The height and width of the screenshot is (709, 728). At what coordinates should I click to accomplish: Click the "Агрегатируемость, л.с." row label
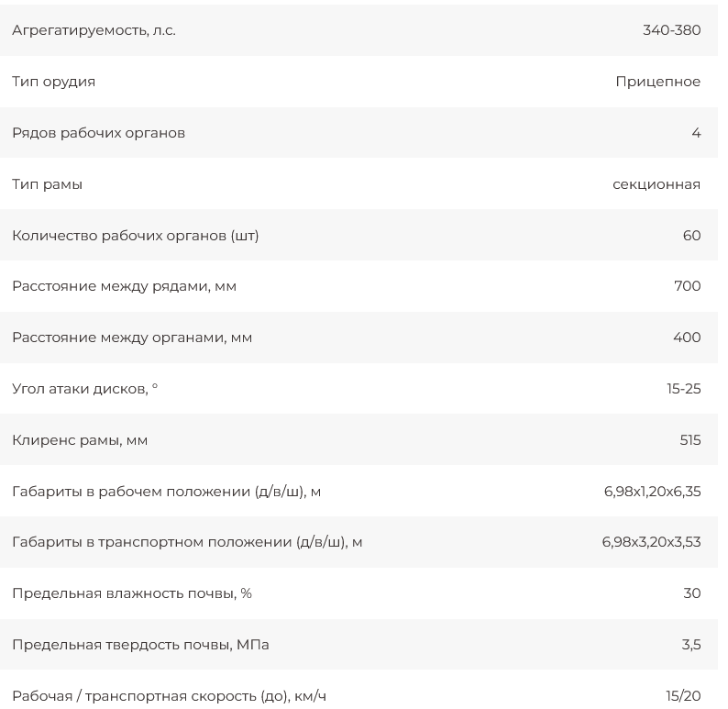pyautogui.click(x=94, y=30)
